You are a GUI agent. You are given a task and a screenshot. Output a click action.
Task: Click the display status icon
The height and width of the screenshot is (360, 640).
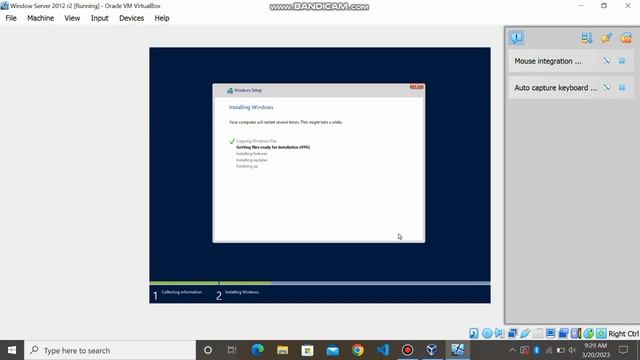(x=550, y=333)
